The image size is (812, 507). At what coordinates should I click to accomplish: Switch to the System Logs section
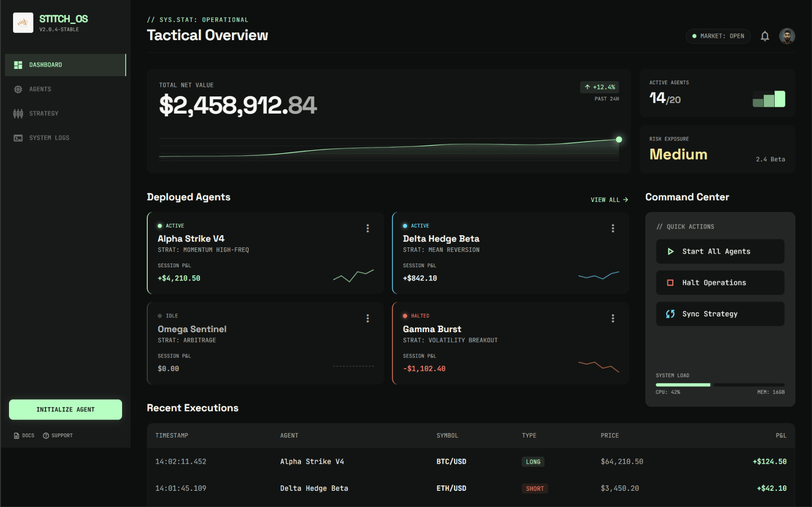[49, 137]
